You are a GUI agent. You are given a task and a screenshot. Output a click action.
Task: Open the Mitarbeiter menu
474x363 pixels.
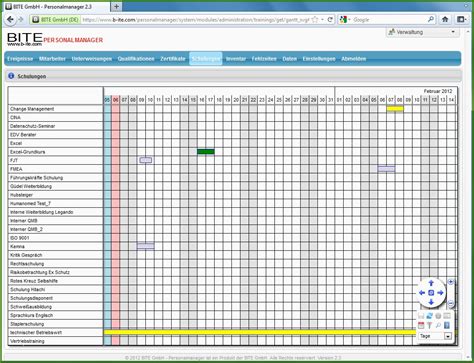pos(52,59)
